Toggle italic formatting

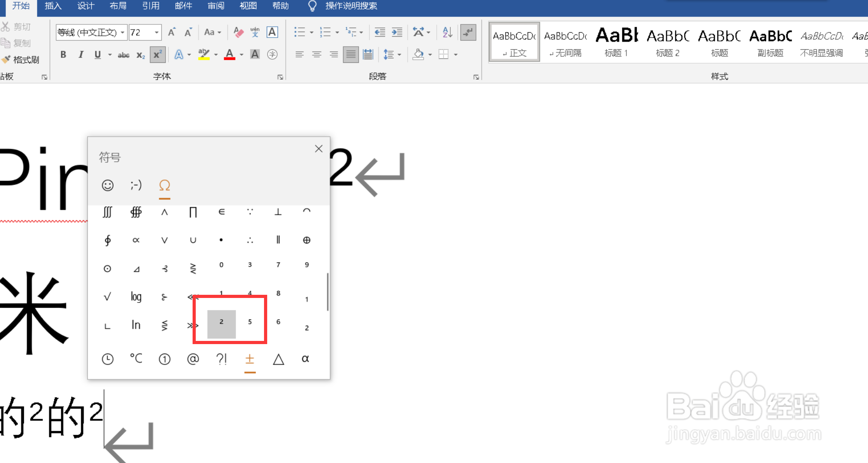click(80, 55)
